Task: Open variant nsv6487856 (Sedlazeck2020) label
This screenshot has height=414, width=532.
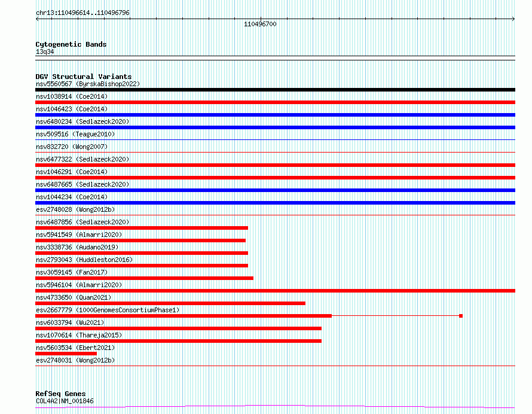Action: pos(82,222)
